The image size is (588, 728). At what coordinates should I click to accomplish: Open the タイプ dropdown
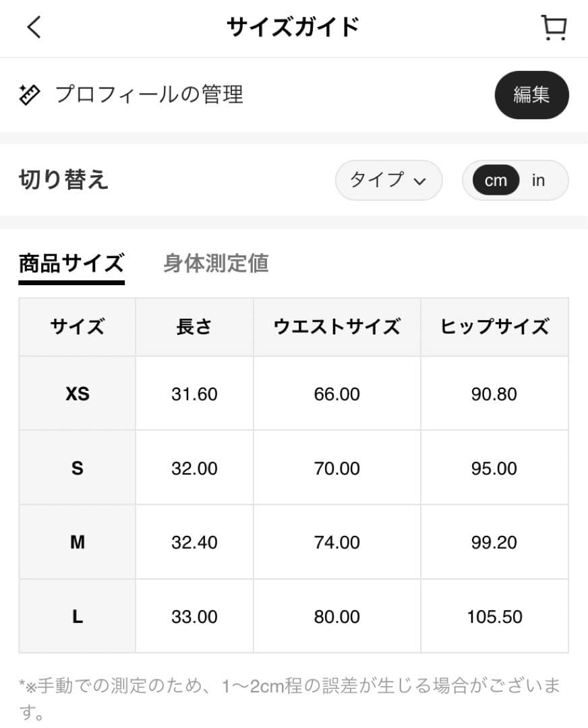click(388, 181)
